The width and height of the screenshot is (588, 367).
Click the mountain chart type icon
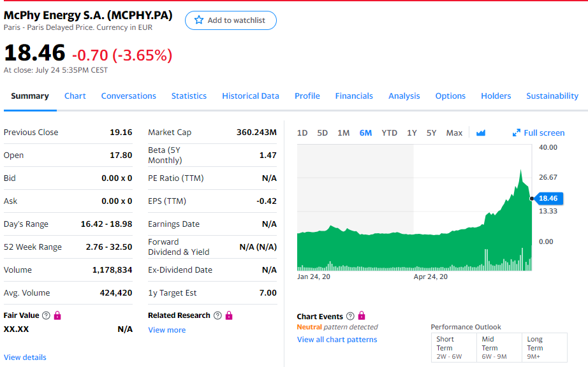[481, 133]
